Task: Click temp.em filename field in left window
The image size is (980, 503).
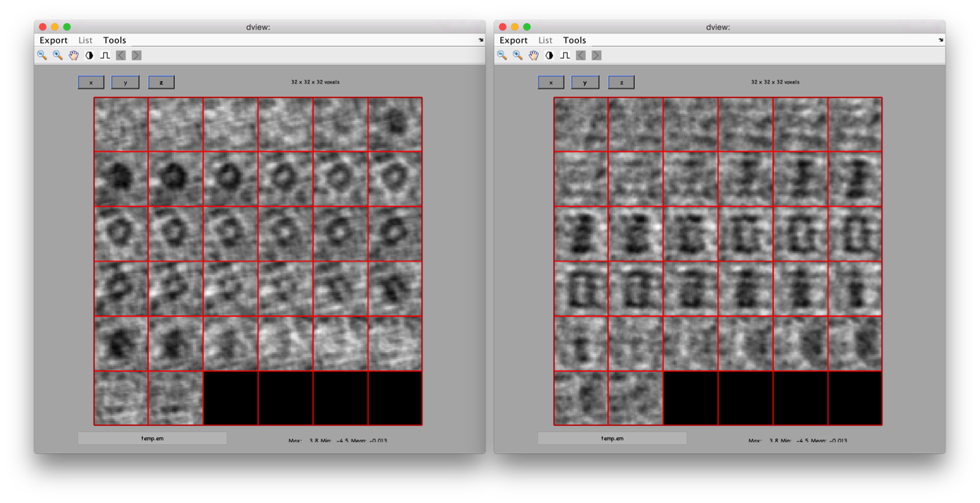Action: click(x=152, y=438)
